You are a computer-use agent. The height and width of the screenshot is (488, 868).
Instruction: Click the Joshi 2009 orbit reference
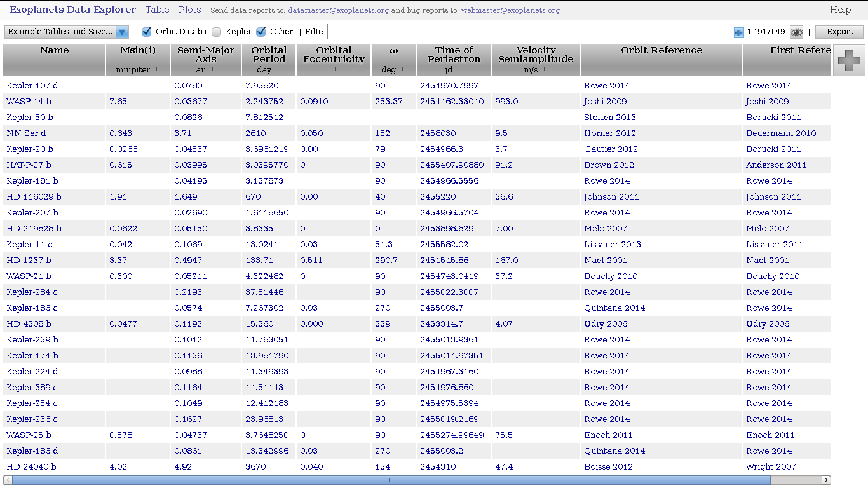[605, 101]
